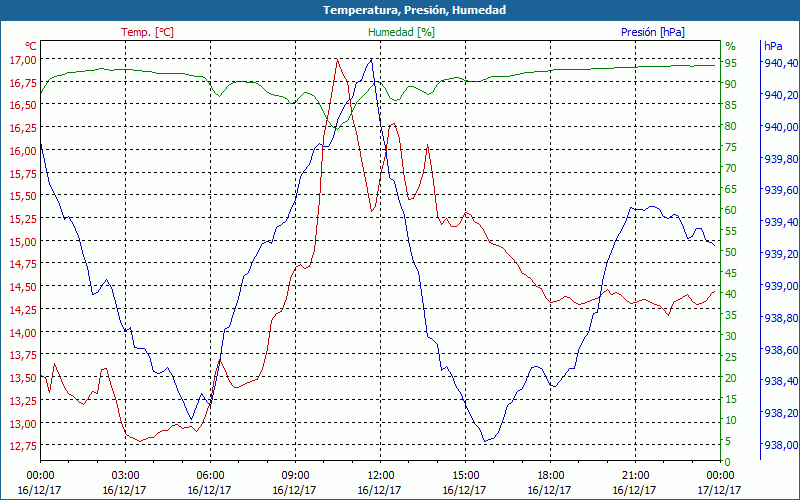Viewport: 800px width, 500px height.
Task: Click the '06:00' time axis label
Action: [x=210, y=476]
